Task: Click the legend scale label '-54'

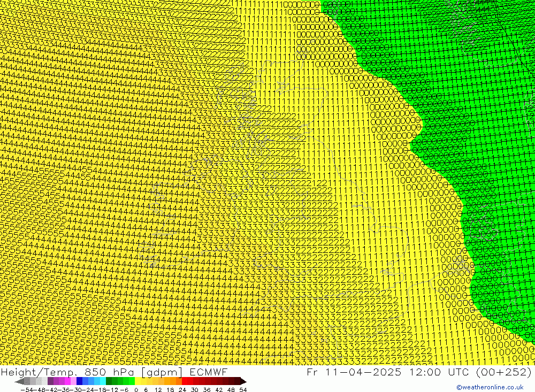Action: point(27,390)
